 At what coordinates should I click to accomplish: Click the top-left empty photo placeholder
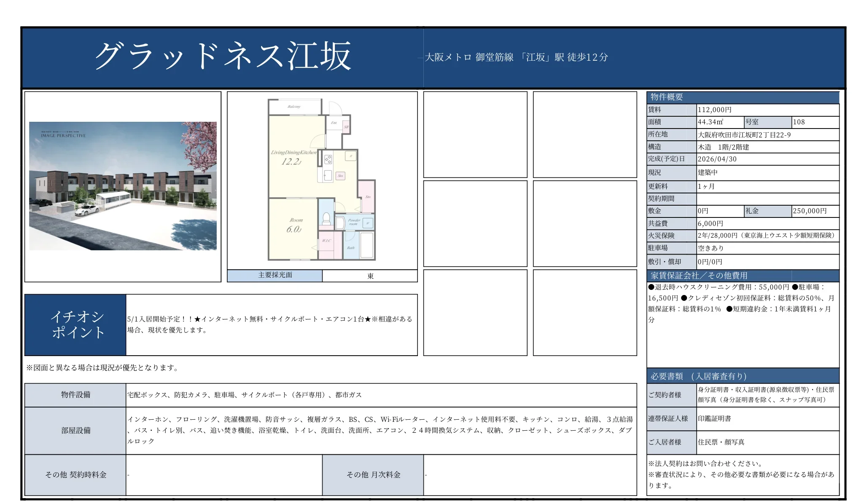coord(475,134)
